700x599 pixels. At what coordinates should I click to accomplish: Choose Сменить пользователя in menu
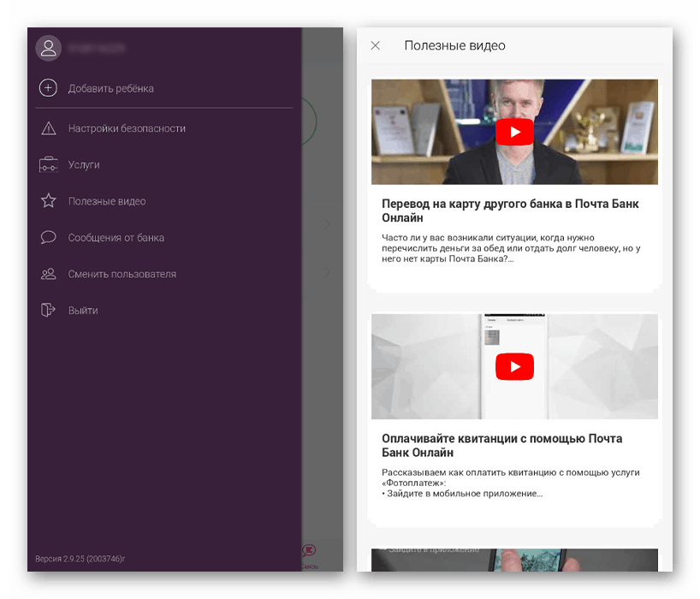coord(122,274)
